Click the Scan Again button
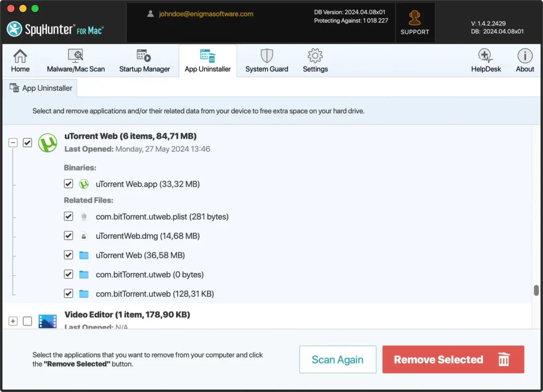The width and height of the screenshot is (543, 392). pos(338,360)
